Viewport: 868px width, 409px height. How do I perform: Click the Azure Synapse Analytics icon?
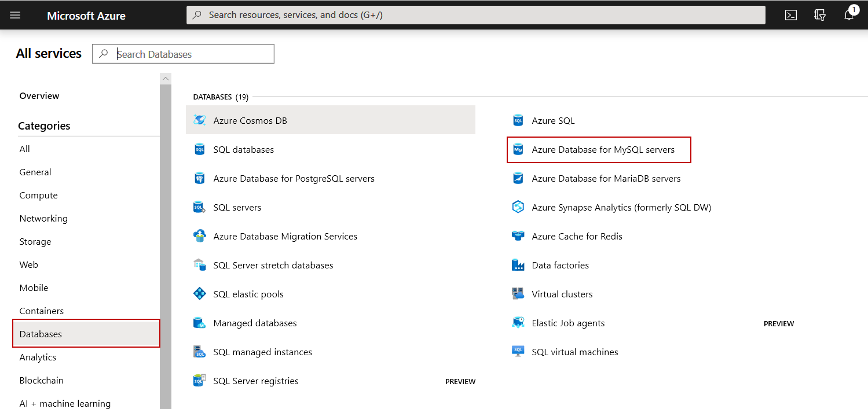tap(518, 207)
